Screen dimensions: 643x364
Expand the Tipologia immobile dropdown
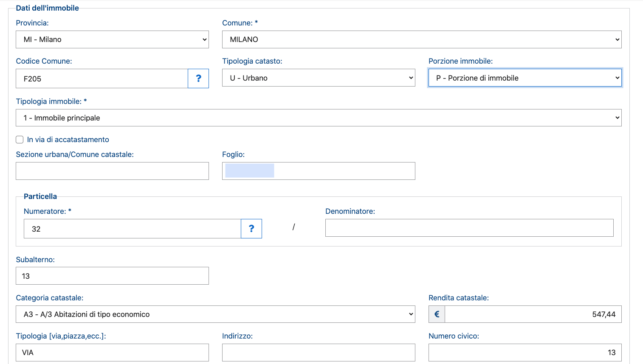(x=318, y=118)
